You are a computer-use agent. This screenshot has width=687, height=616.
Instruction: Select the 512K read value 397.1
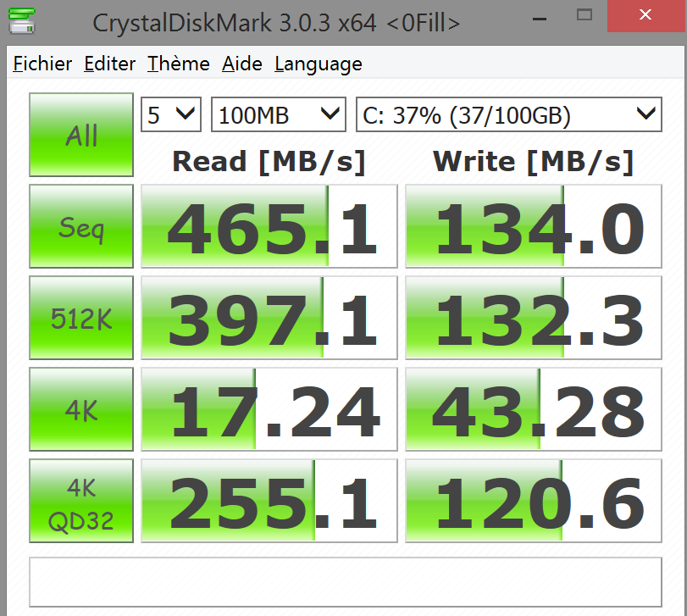point(269,318)
